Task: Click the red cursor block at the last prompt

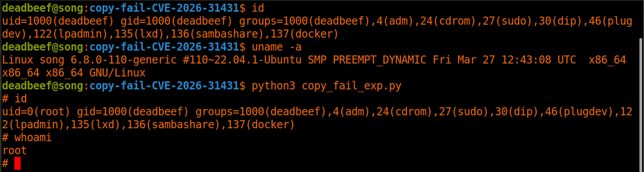Action: pyautogui.click(x=17, y=163)
